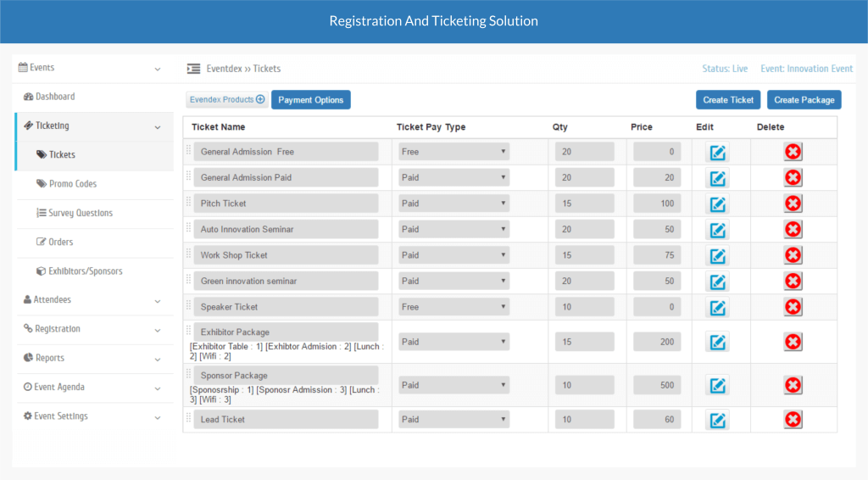Screen dimensions: 868x480
Task: Delete the Lead Ticket row
Action: coord(793,420)
